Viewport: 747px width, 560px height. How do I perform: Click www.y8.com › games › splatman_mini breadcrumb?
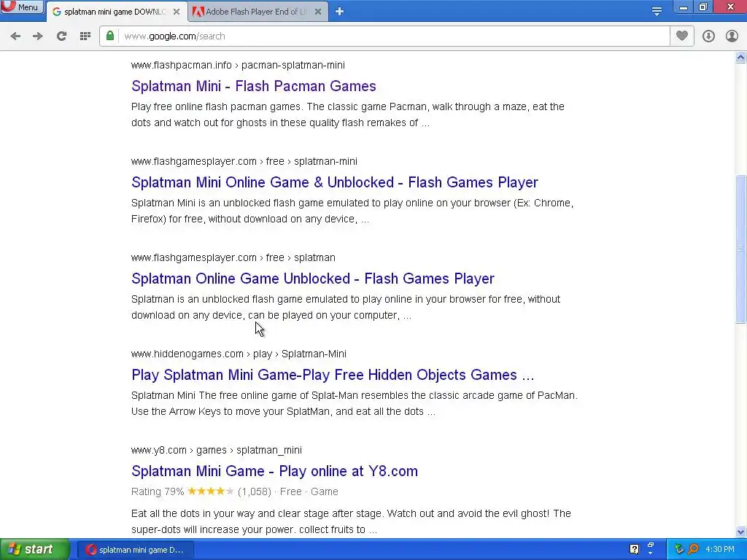click(x=216, y=450)
